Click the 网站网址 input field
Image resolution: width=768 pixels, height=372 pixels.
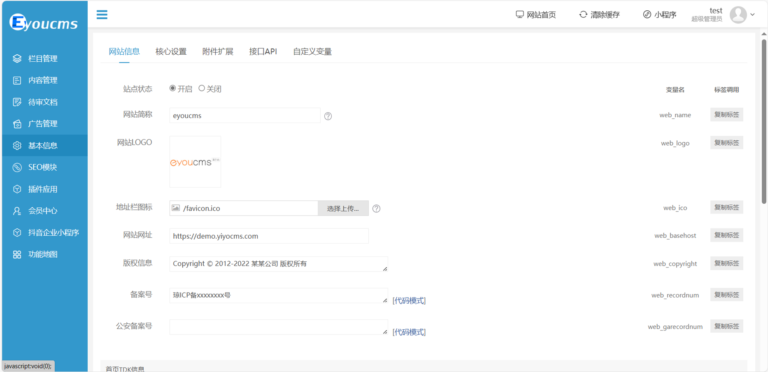click(269, 236)
